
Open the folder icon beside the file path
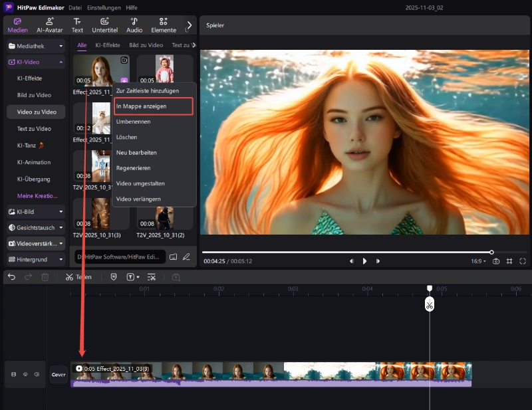173,256
